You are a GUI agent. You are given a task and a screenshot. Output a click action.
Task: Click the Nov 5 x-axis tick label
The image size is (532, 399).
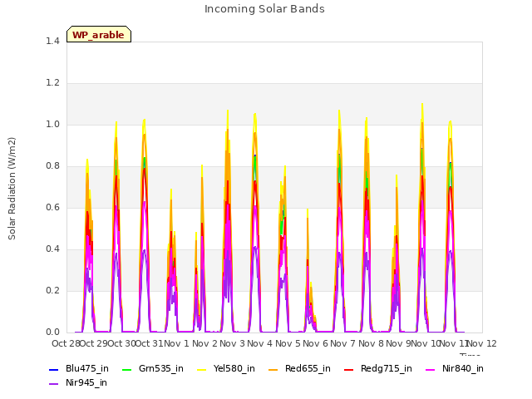pyautogui.click(x=288, y=343)
